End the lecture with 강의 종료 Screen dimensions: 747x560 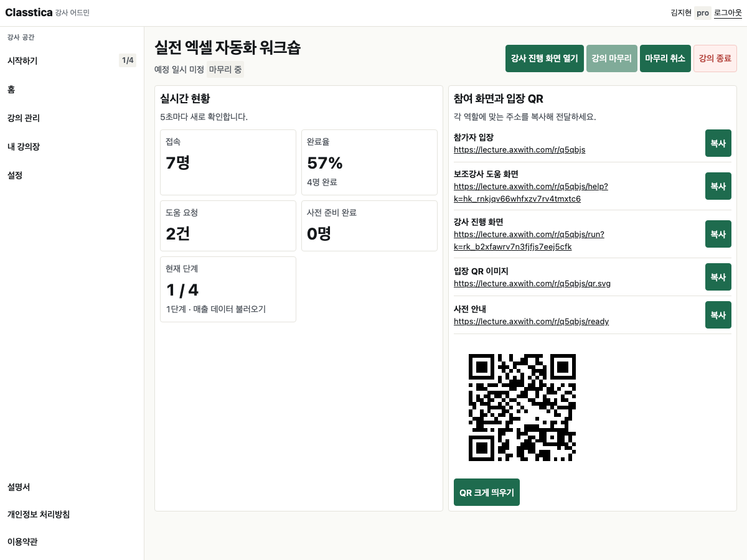(x=715, y=58)
